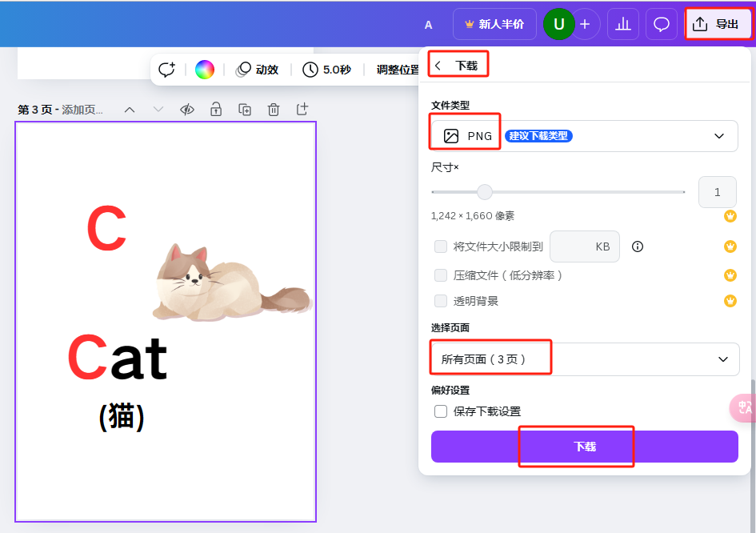Open the green U user avatar

[559, 24]
